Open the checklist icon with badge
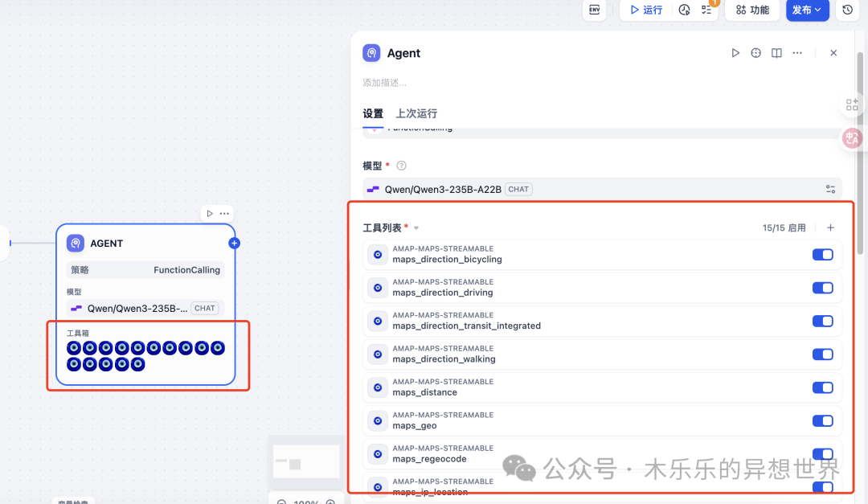Viewport: 868px width, 504px height. coord(706,10)
